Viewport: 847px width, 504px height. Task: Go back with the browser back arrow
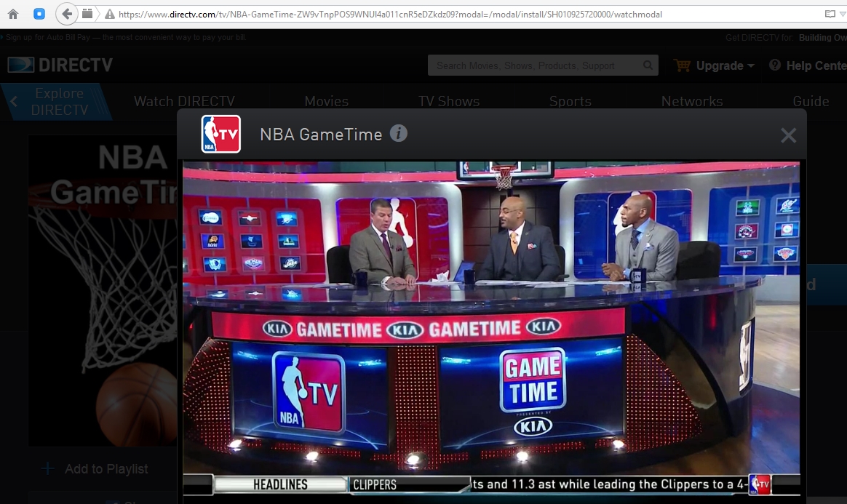click(x=66, y=14)
